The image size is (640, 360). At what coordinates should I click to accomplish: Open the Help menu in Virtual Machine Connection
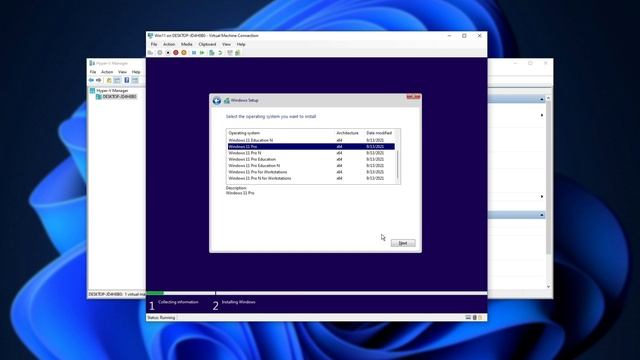[x=241, y=44]
